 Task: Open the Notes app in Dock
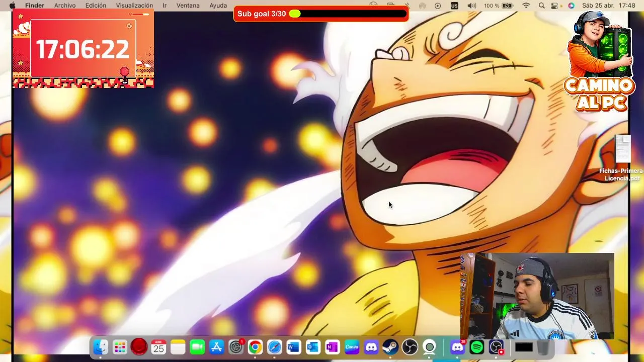click(x=178, y=347)
